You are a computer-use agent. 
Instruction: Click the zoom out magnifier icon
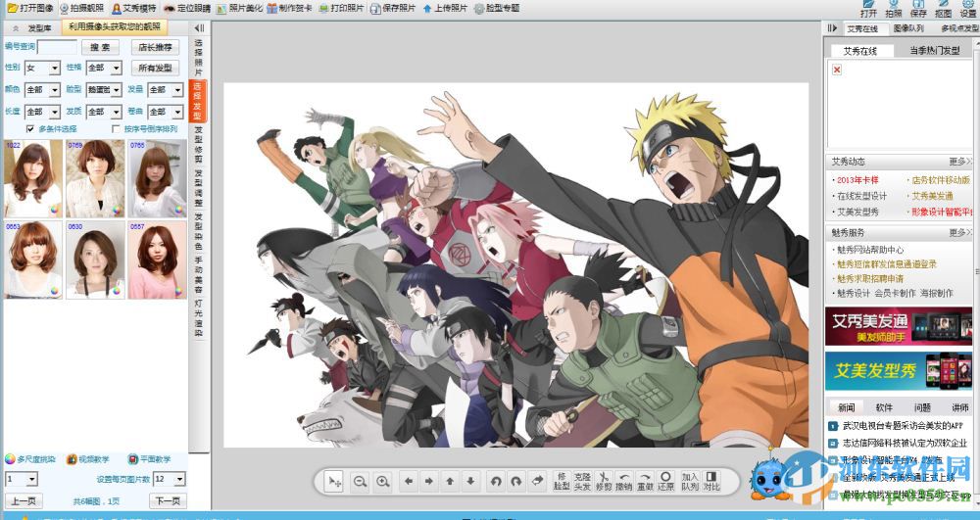(360, 481)
